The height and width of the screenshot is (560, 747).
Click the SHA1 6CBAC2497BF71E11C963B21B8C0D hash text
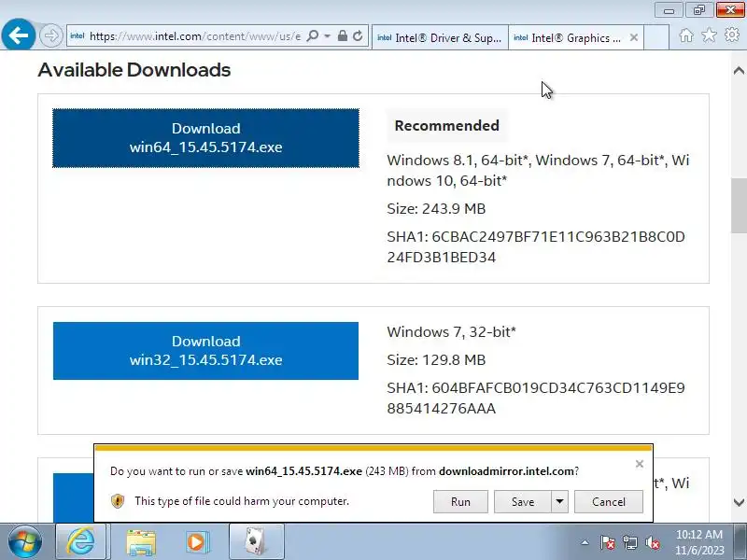click(x=536, y=247)
